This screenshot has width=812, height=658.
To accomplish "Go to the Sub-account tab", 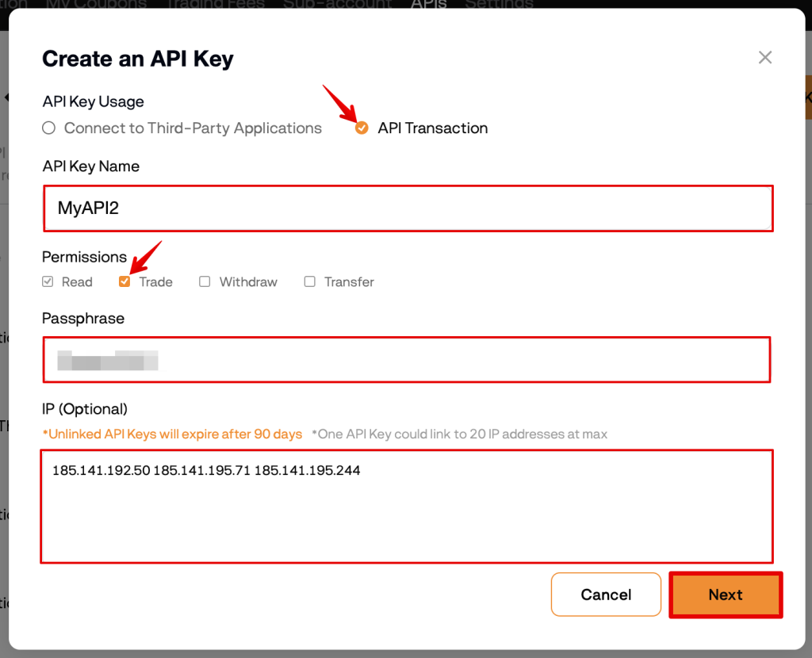I will [x=337, y=4].
